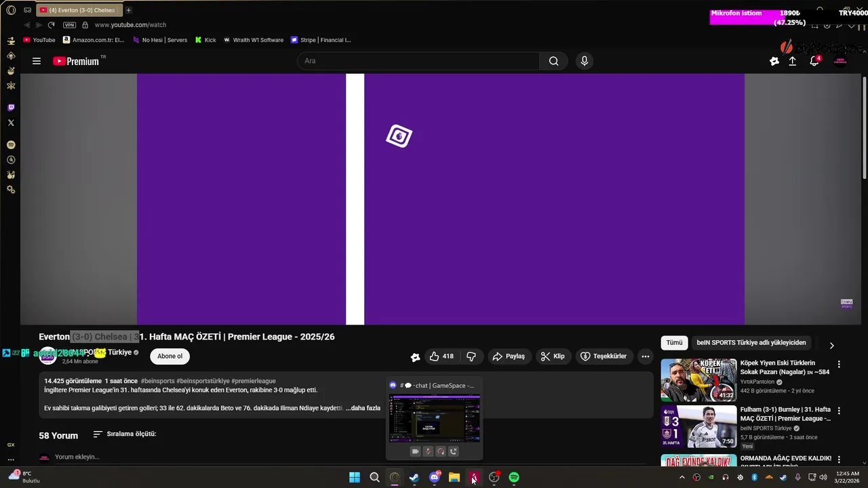Image resolution: width=868 pixels, height=488 pixels.
Task: Click the #beinsports hashtag link
Action: 157,382
